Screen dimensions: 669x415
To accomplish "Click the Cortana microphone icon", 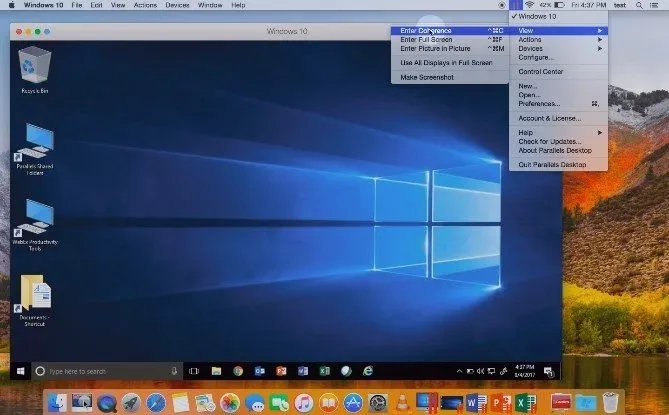I will [174, 371].
